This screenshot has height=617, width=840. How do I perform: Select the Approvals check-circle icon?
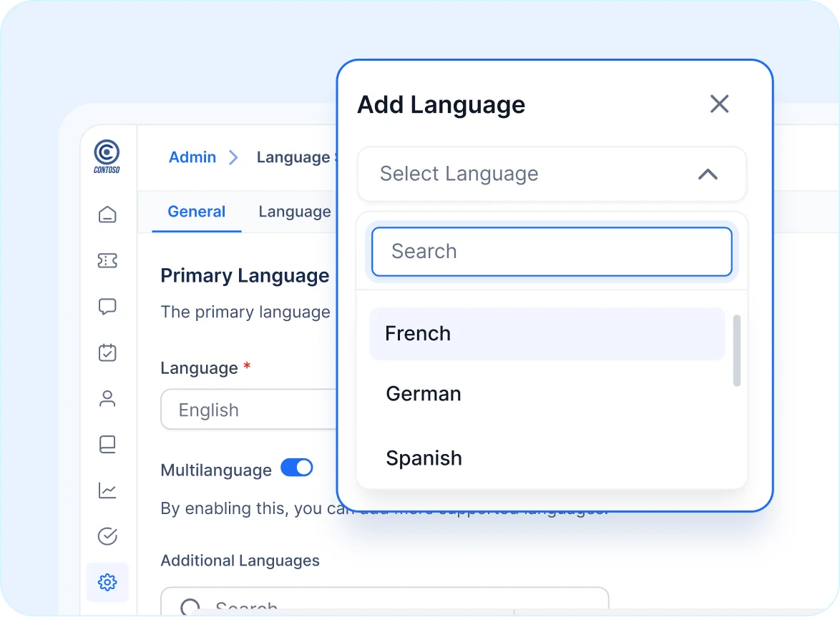107,536
